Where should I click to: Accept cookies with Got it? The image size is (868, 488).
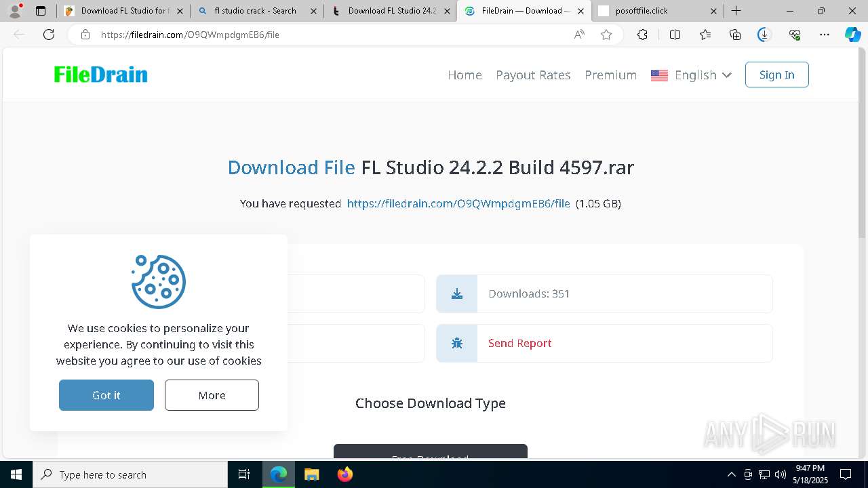[106, 395]
